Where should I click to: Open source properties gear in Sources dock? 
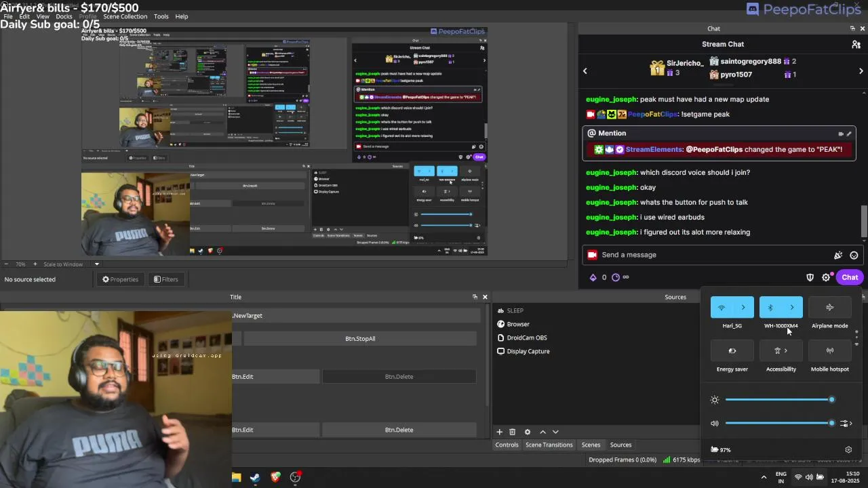(527, 432)
